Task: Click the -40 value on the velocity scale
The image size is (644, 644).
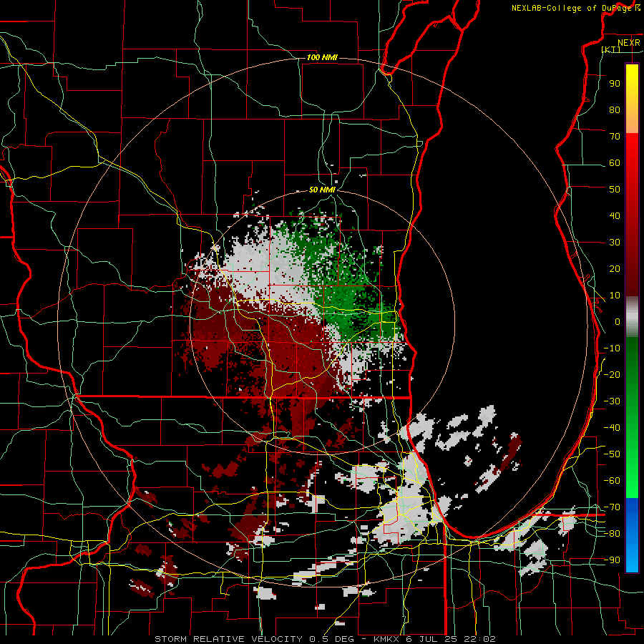Action: pyautogui.click(x=612, y=428)
